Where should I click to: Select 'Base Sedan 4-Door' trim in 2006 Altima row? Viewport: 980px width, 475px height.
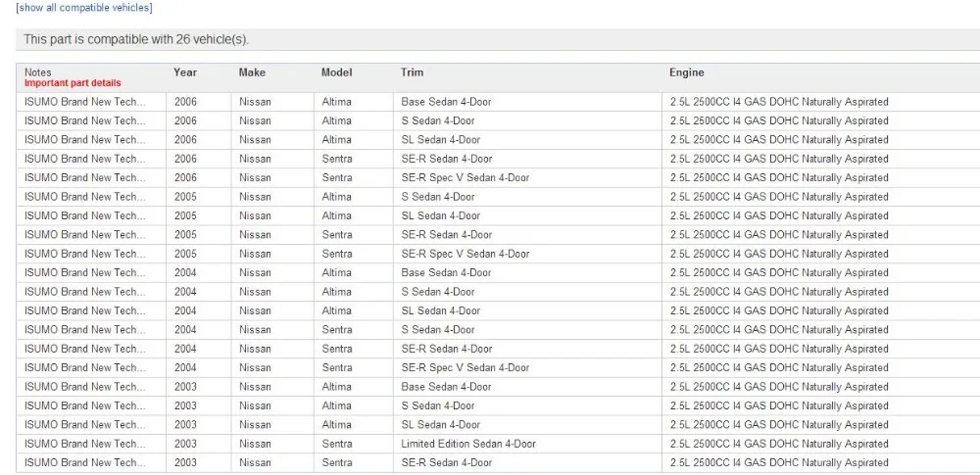446,102
